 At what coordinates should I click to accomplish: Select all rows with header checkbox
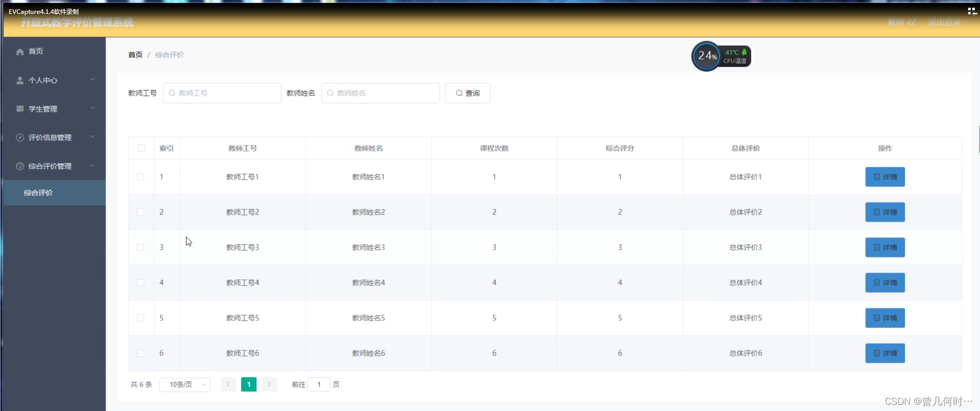coord(141,148)
